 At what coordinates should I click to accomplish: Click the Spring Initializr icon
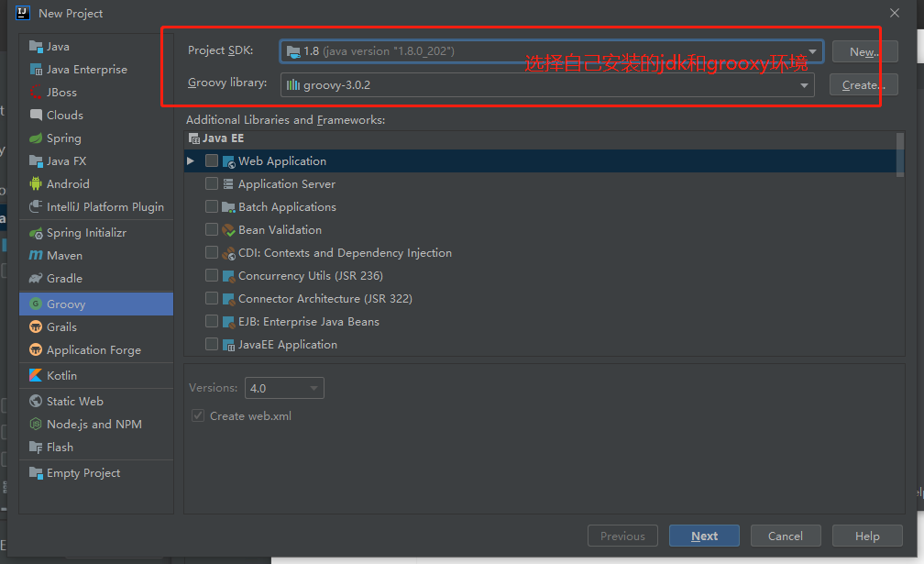point(36,233)
